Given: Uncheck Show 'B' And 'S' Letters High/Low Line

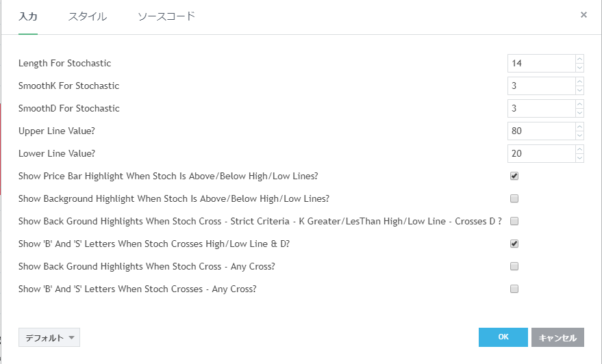Looking at the screenshot, I should pyautogui.click(x=514, y=244).
